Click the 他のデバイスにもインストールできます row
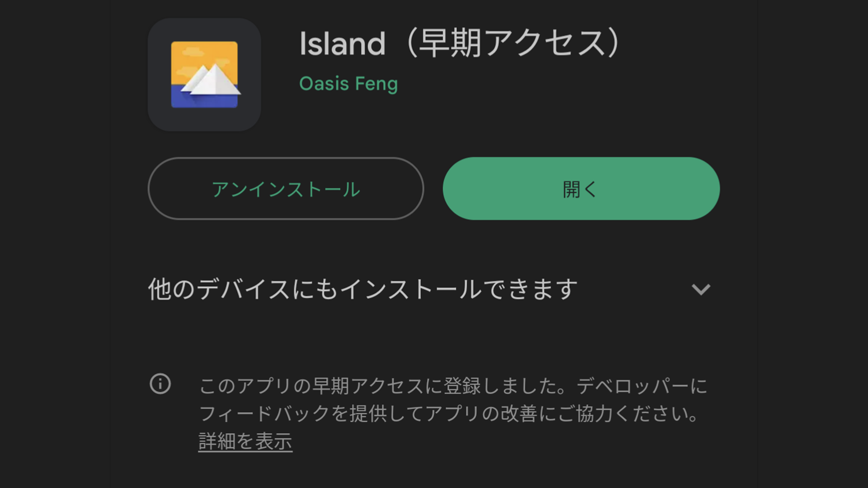This screenshot has height=488, width=868. point(363,289)
